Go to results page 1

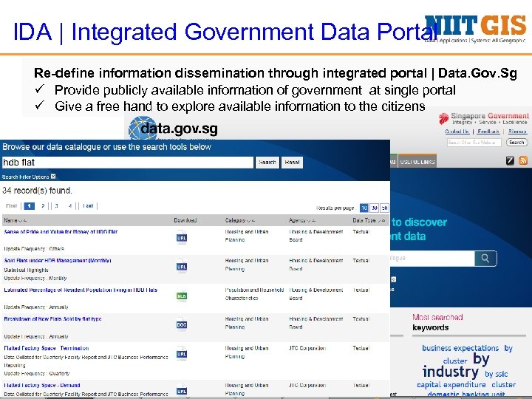coord(30,205)
